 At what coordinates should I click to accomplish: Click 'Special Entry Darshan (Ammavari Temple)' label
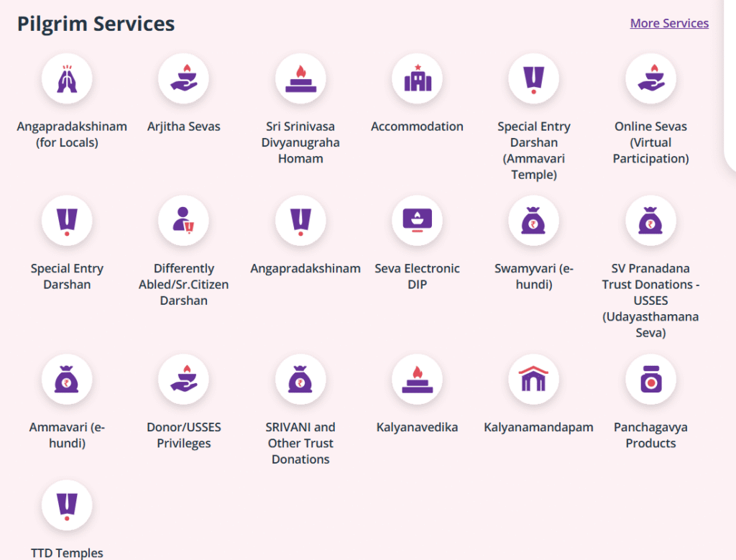pos(534,150)
